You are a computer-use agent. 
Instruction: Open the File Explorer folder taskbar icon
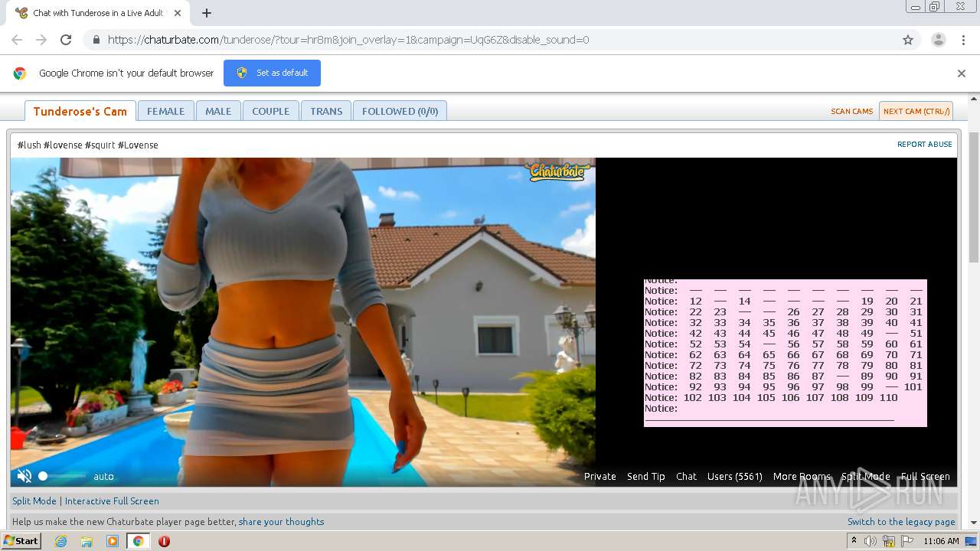[x=87, y=541]
